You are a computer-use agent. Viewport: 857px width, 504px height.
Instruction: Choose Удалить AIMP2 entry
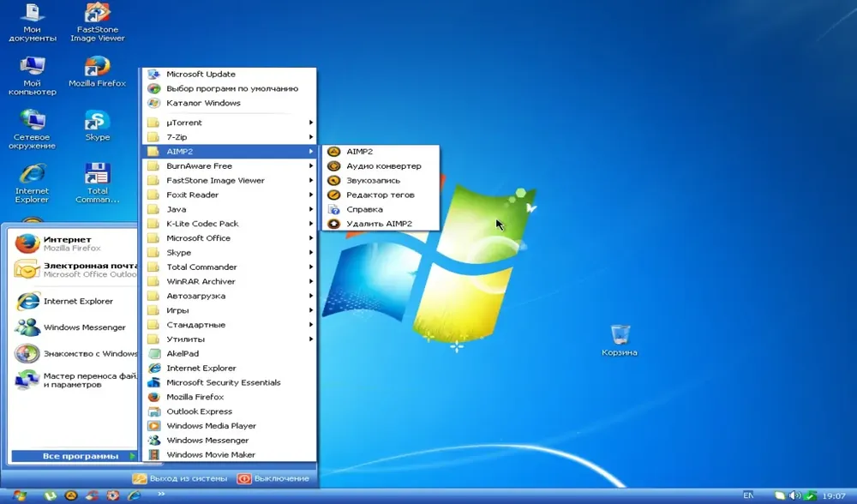pyautogui.click(x=381, y=224)
